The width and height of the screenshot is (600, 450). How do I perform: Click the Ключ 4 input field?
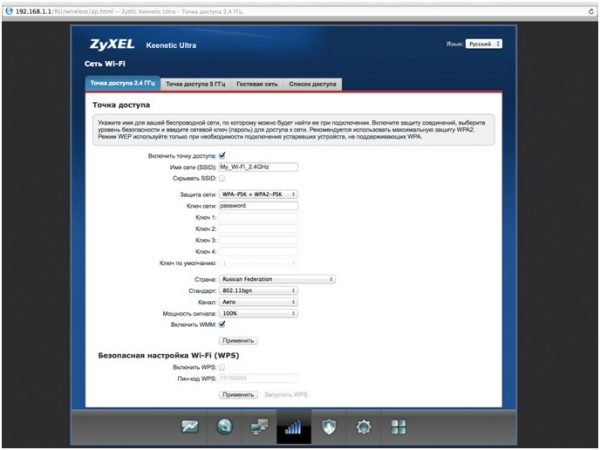coord(258,252)
